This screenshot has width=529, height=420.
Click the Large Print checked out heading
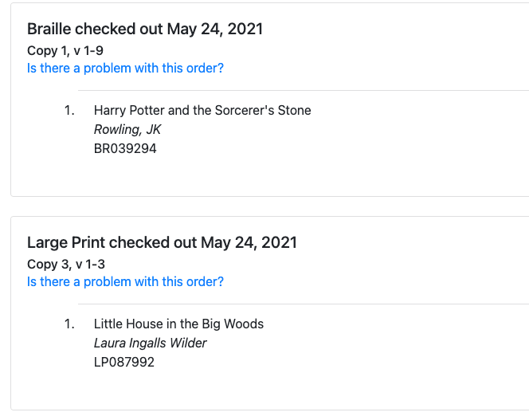162,243
